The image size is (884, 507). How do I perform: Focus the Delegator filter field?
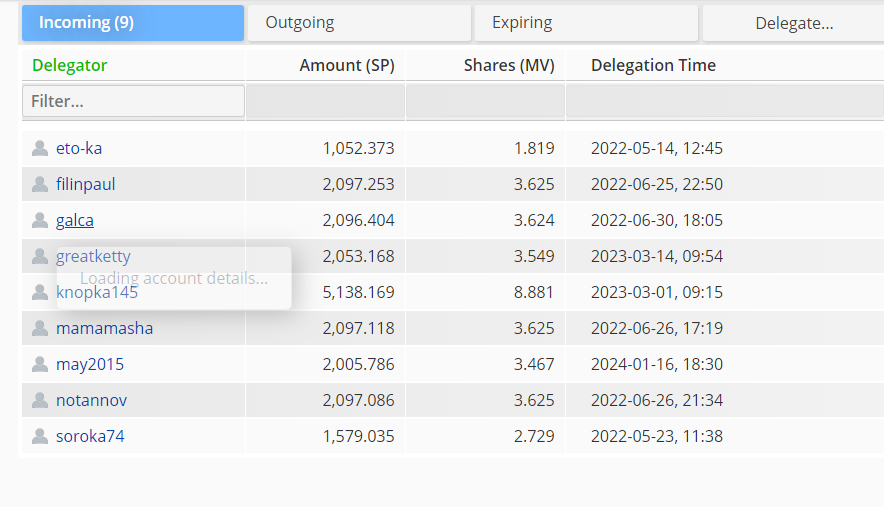click(x=133, y=101)
